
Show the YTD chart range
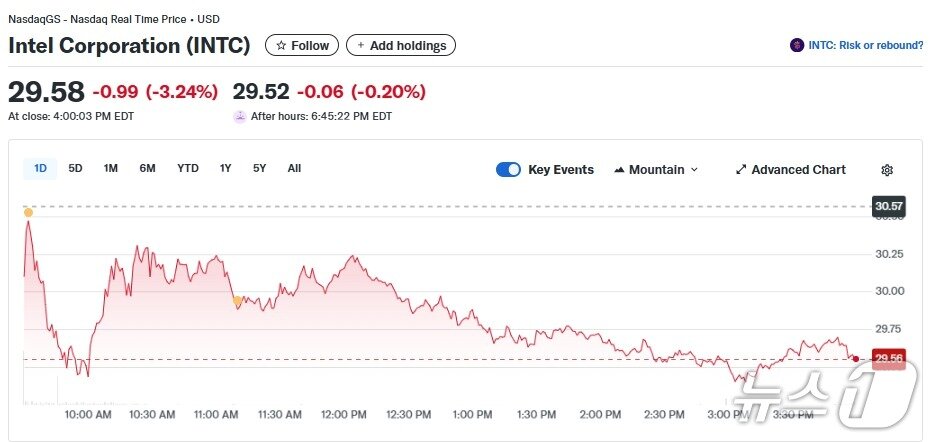coord(188,168)
